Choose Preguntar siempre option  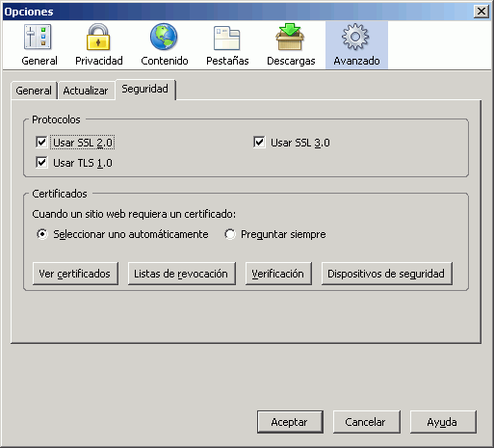(x=230, y=234)
